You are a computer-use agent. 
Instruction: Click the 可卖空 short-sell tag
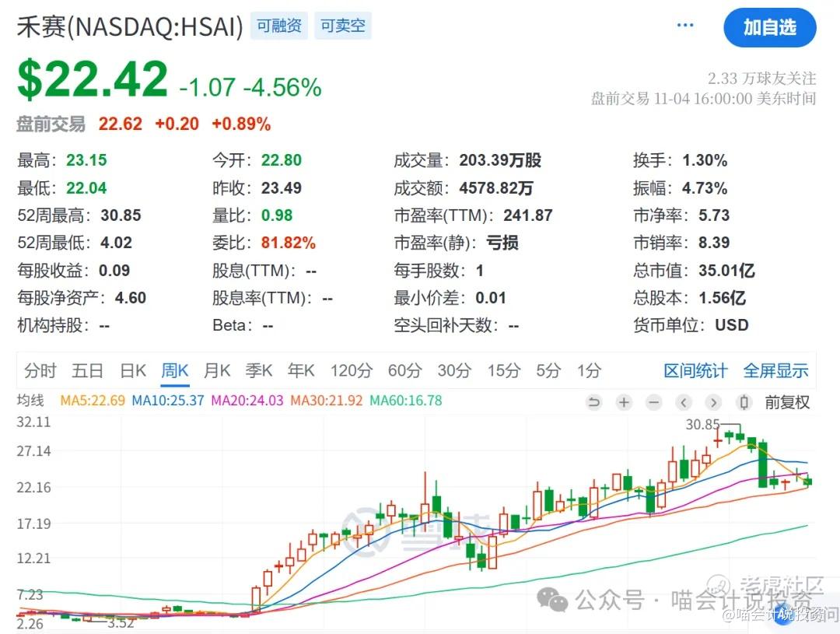pyautogui.click(x=343, y=26)
